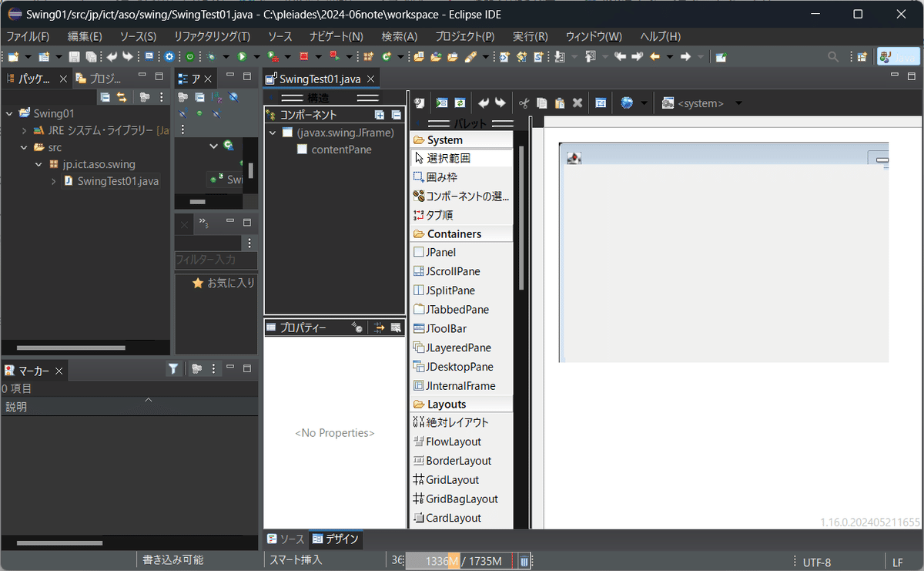The image size is (924, 571).
Task: Open the 実行(R) menu
Action: (x=531, y=36)
